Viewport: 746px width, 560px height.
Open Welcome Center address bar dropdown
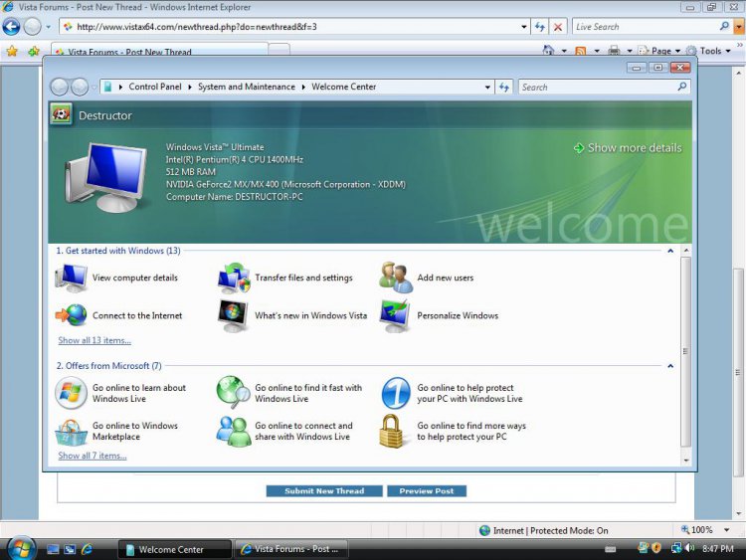(x=487, y=88)
